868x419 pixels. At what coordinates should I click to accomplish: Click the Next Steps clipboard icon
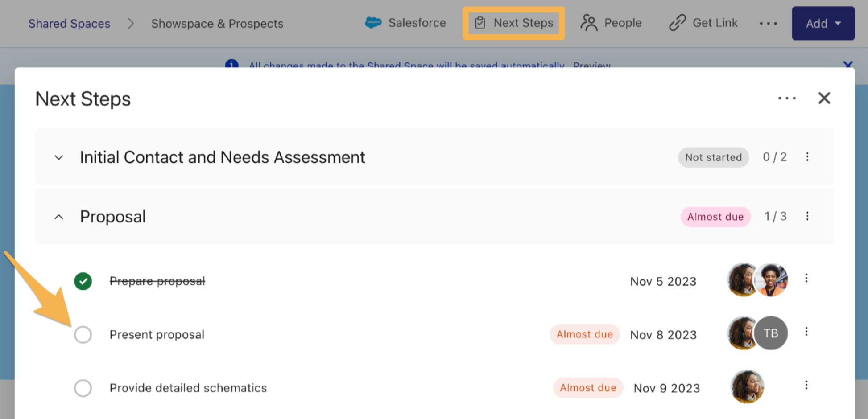[x=480, y=23]
